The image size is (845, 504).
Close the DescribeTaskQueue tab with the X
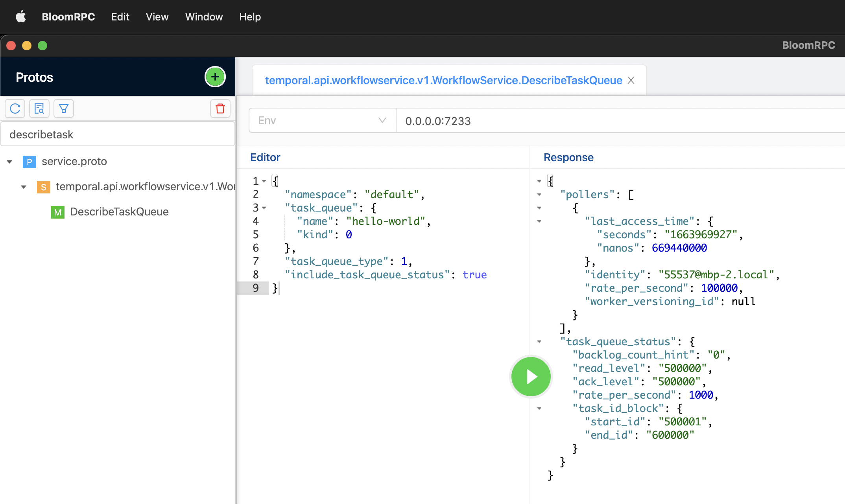pos(631,80)
